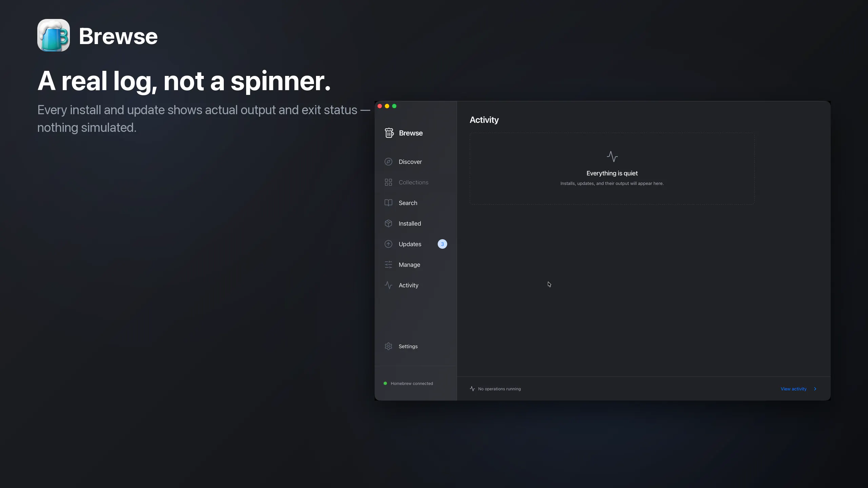Click the Brewse beer mug app logo
Screen dimensions: 868x488
coord(54,35)
